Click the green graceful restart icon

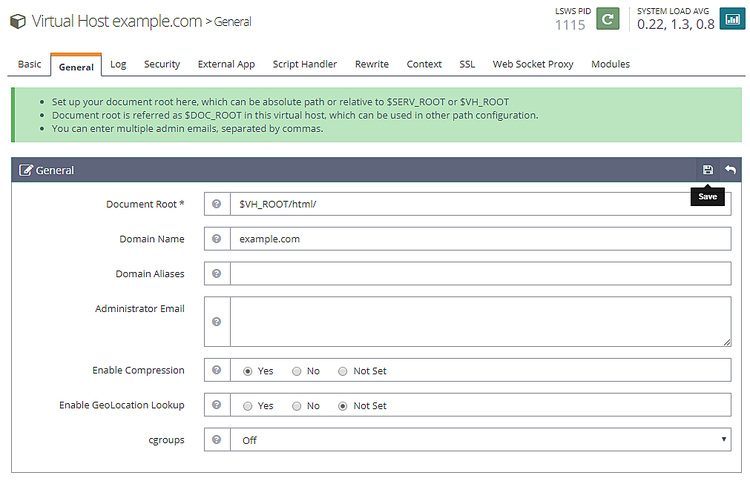(x=608, y=20)
